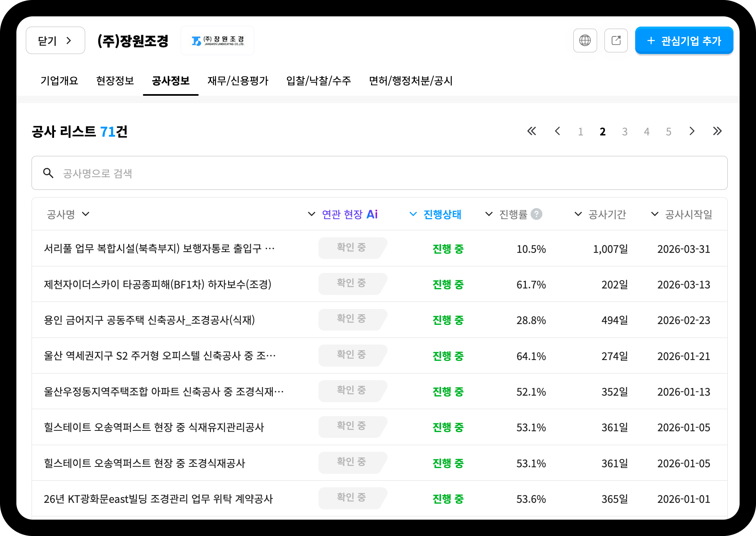The image size is (756, 536).
Task: Click the 365일 duration cell
Action: coord(614,499)
